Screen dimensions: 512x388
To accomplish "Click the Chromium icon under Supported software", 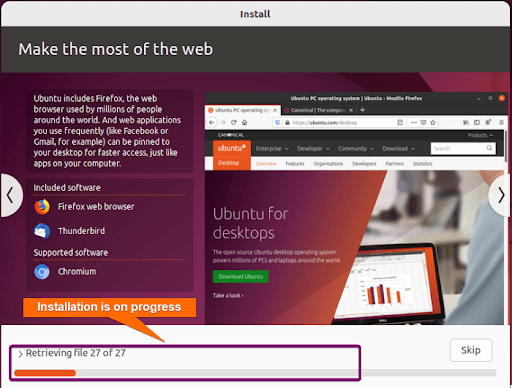I will [x=42, y=272].
